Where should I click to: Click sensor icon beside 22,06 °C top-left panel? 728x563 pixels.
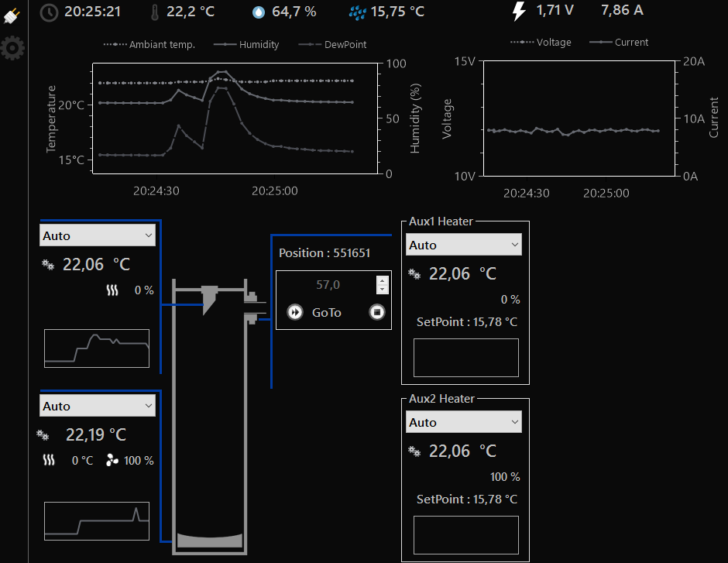point(48,265)
